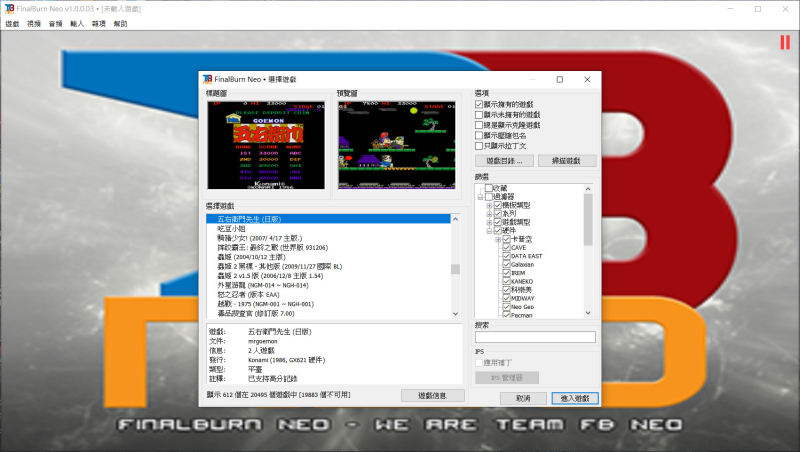The width and height of the screenshot is (800, 452).
Task: Expand the 機板類型 tree node
Action: click(x=489, y=206)
